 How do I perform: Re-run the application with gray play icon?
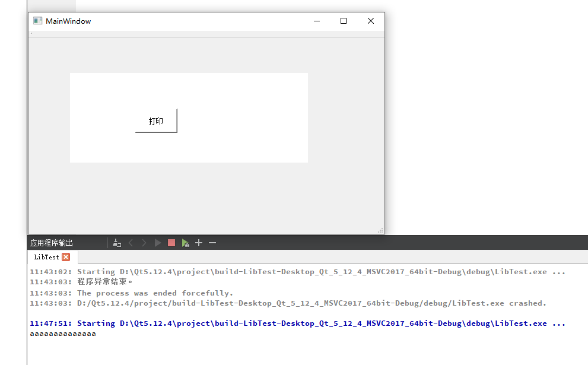click(158, 243)
